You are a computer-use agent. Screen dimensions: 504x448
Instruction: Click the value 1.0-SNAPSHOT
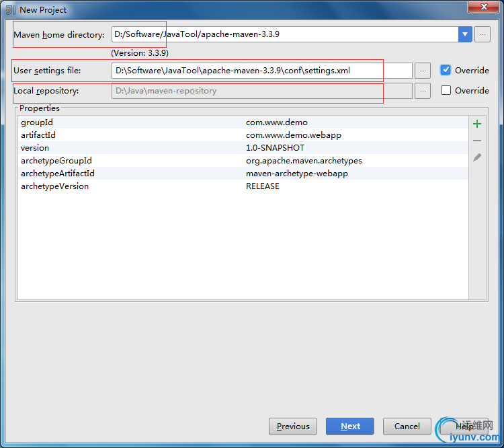[275, 148]
